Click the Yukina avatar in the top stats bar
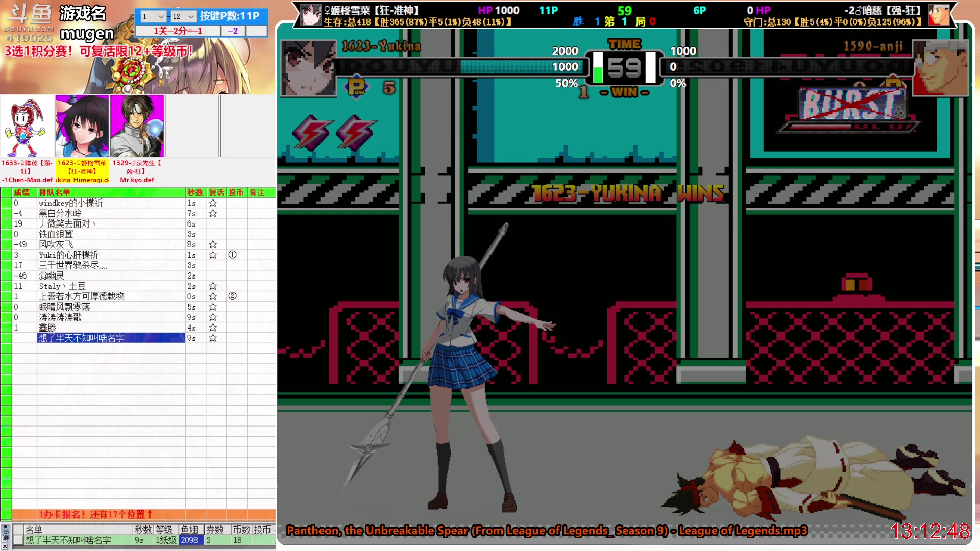980x551 pixels. pos(310,15)
